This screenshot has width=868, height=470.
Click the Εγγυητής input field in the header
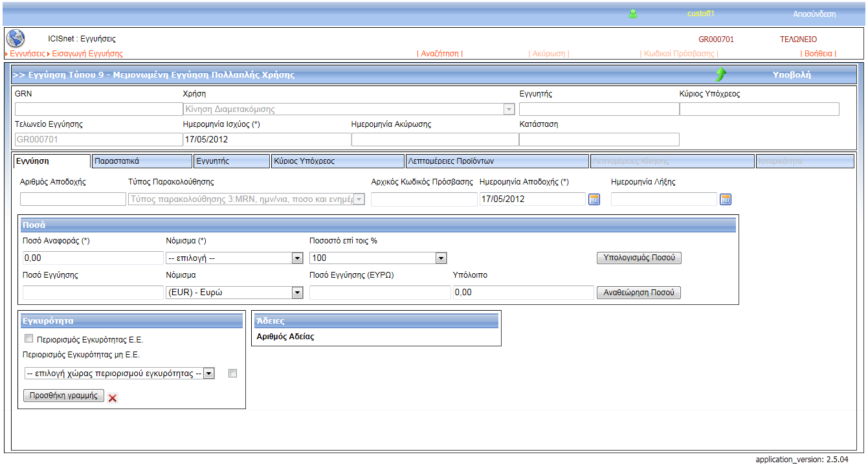tap(599, 109)
